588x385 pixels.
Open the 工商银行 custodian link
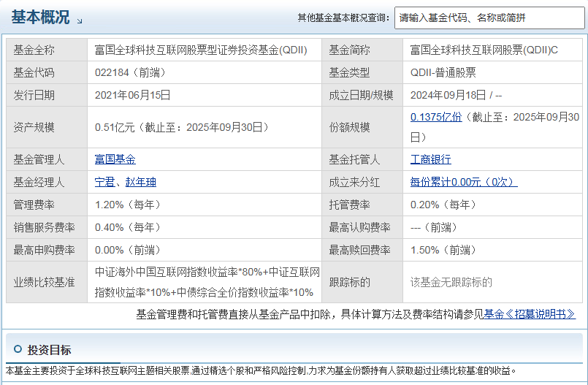pos(430,159)
